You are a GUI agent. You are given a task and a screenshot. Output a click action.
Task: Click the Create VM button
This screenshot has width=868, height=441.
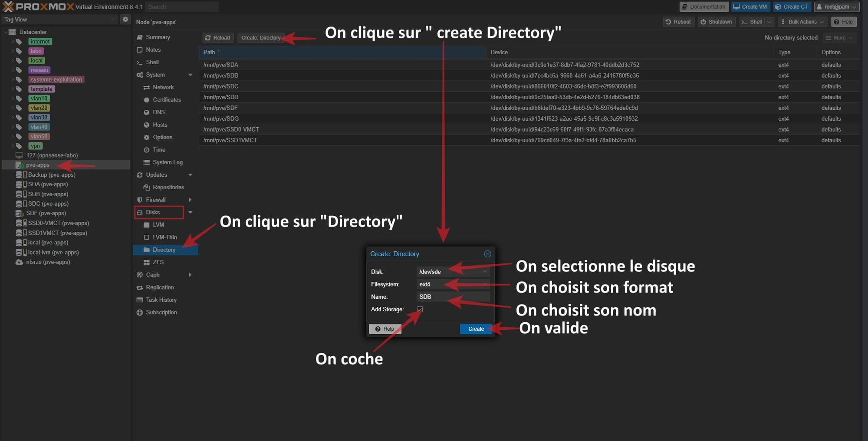(750, 7)
